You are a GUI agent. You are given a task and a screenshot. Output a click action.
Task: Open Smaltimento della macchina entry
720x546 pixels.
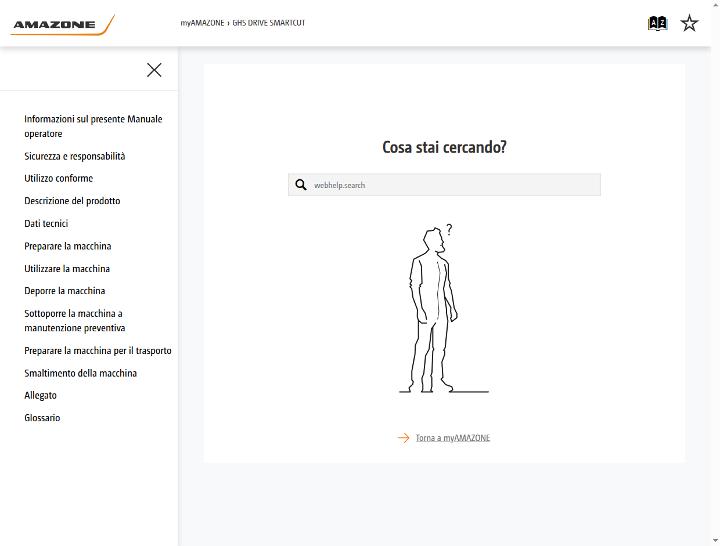80,373
